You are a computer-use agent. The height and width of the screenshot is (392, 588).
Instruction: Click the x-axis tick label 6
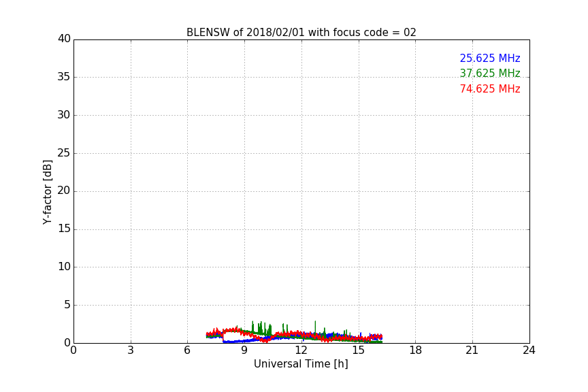pos(187,350)
